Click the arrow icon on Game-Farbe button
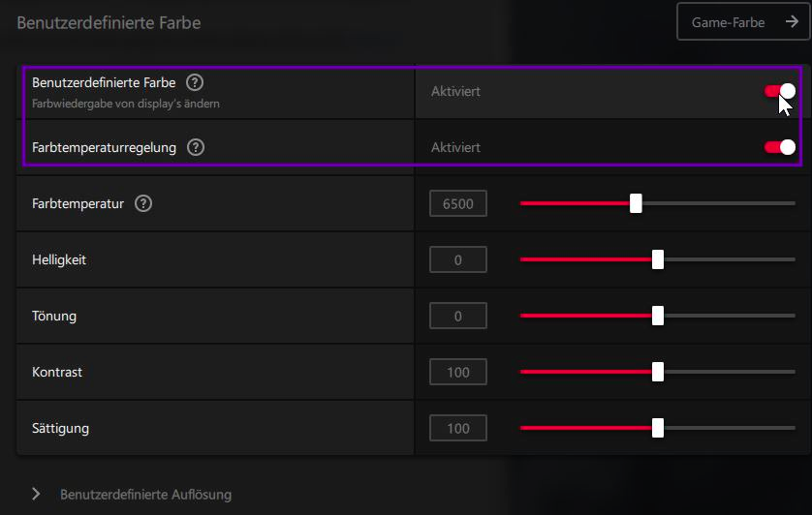 tap(789, 22)
